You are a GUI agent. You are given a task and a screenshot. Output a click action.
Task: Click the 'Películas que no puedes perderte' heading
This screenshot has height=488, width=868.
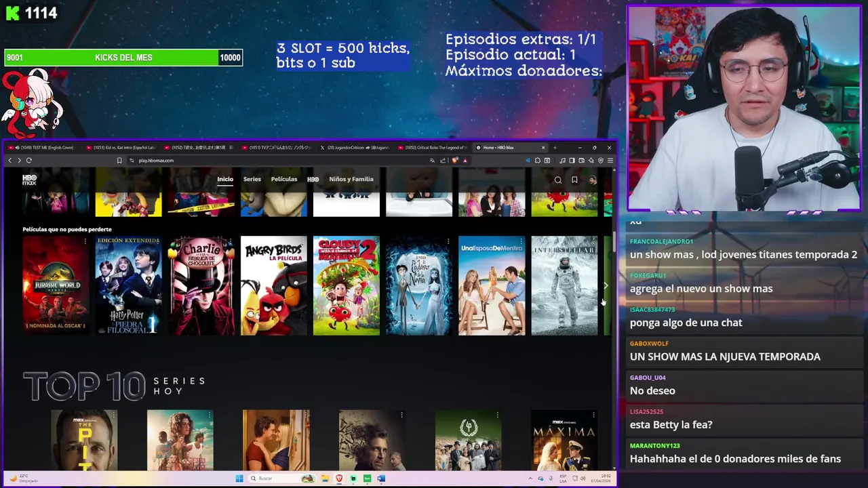pos(67,230)
